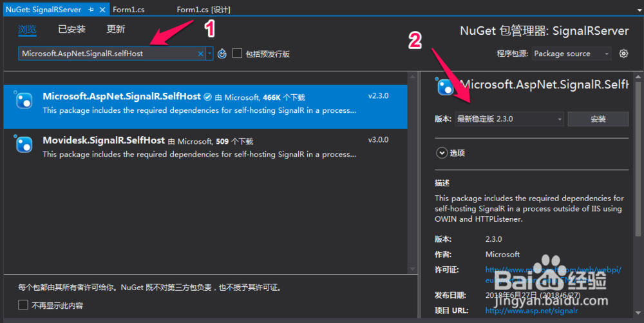
Task: Open the search history dropdown arrow
Action: click(x=209, y=54)
